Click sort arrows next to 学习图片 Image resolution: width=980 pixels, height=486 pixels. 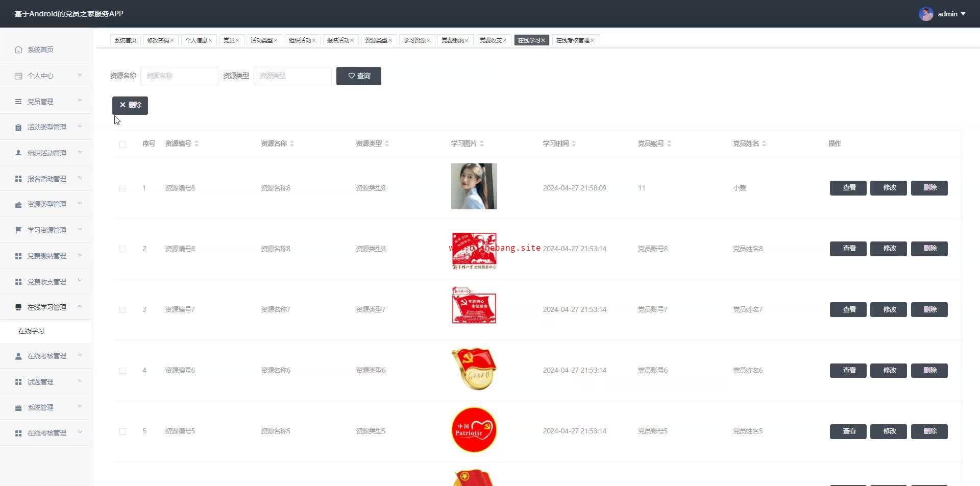[x=482, y=143]
